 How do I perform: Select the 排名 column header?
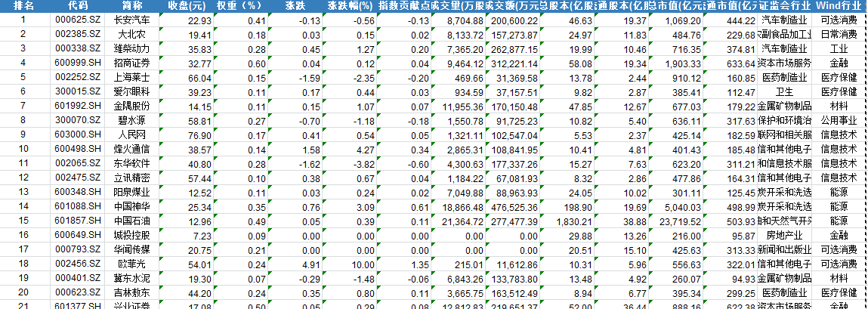(x=24, y=6)
